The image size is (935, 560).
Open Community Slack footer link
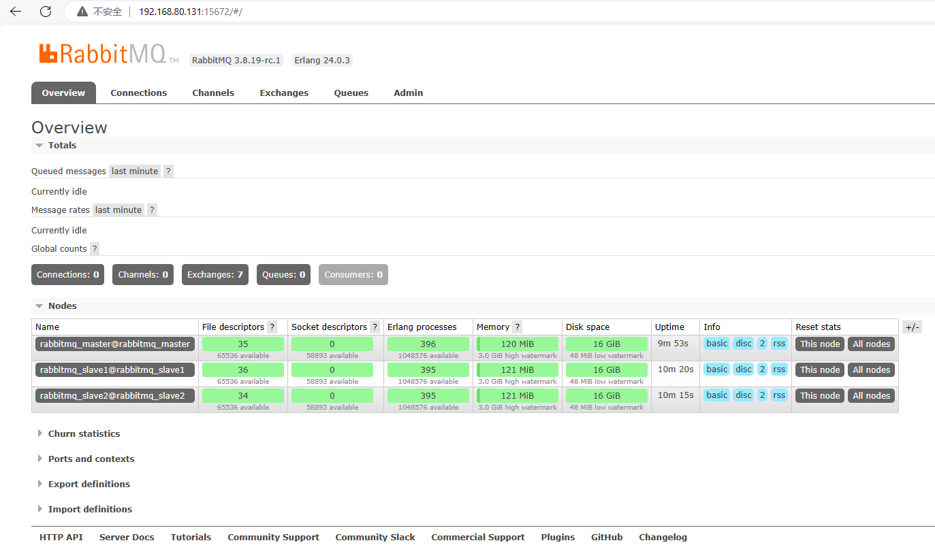click(375, 538)
